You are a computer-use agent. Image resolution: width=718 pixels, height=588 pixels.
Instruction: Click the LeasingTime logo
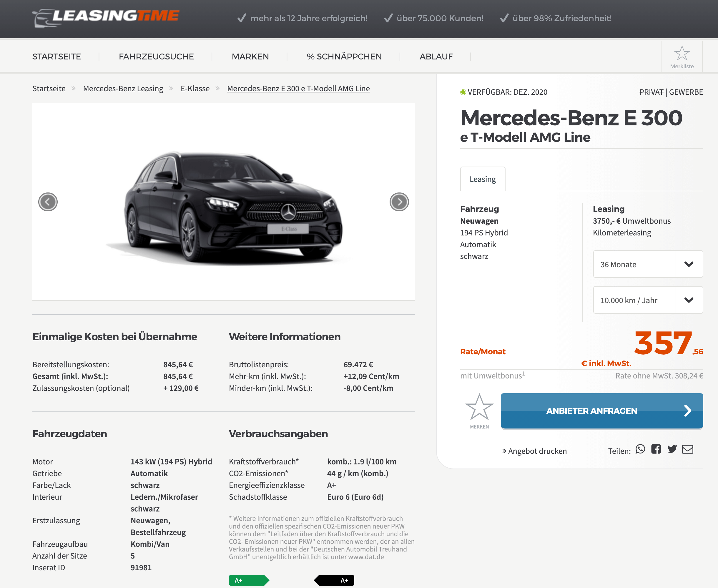[x=106, y=18]
